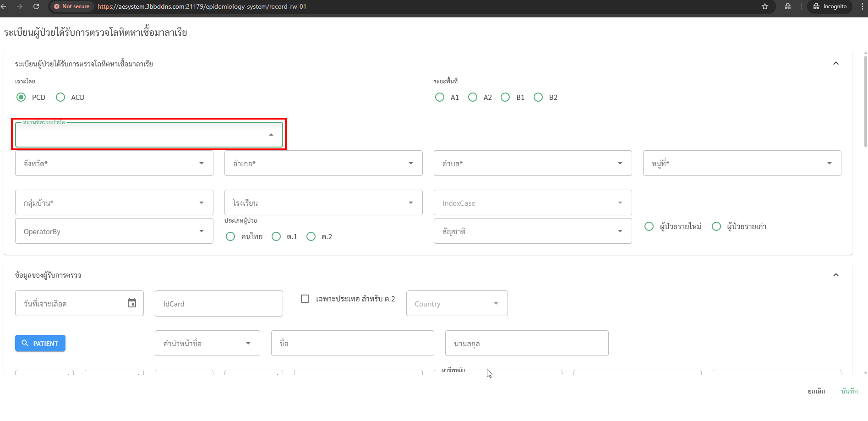868x421 pixels.
Task: Click the Not secure warning badge
Action: 72,6
